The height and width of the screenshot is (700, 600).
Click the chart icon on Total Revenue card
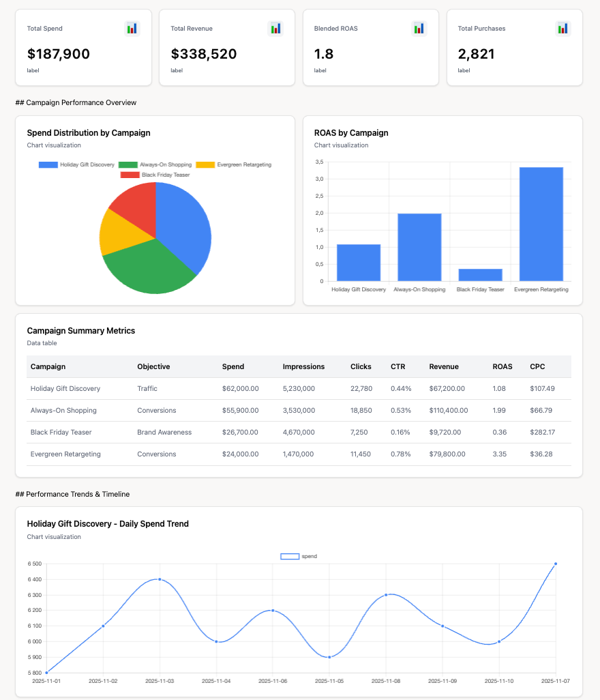point(275,28)
